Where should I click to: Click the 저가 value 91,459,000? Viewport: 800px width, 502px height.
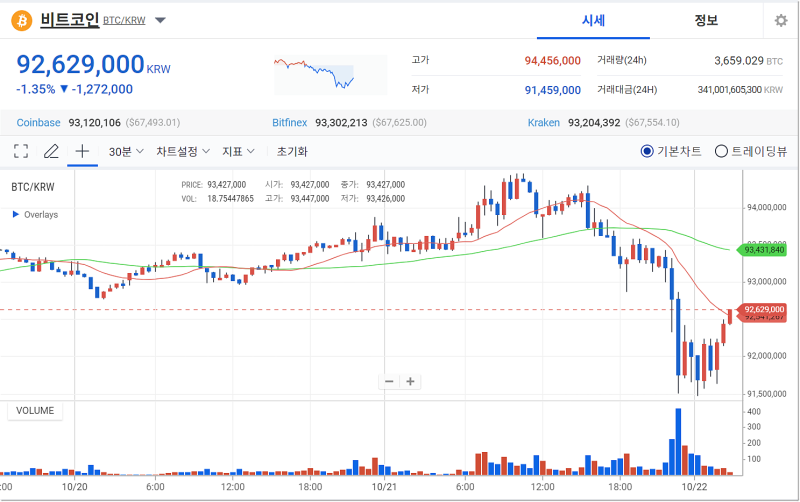click(553, 90)
